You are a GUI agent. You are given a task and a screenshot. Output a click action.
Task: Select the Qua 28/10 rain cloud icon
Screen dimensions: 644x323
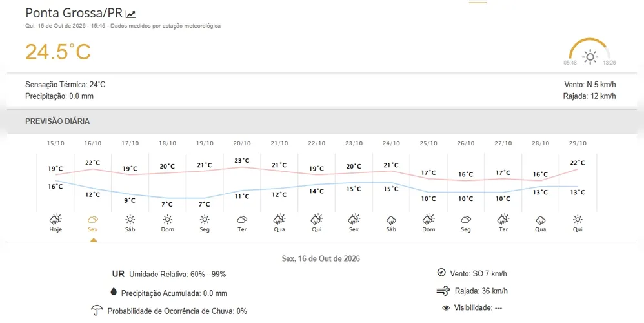(541, 220)
